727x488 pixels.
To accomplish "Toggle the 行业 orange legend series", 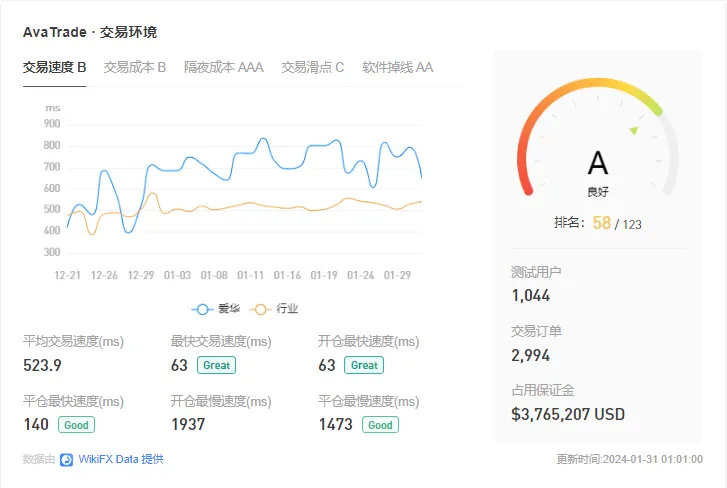I will pyautogui.click(x=274, y=309).
